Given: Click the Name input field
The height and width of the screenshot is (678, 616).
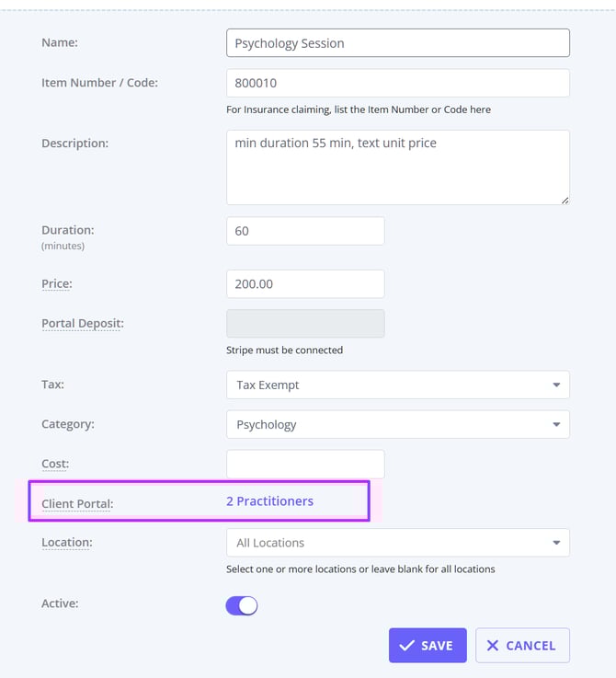Looking at the screenshot, I should click(x=397, y=43).
